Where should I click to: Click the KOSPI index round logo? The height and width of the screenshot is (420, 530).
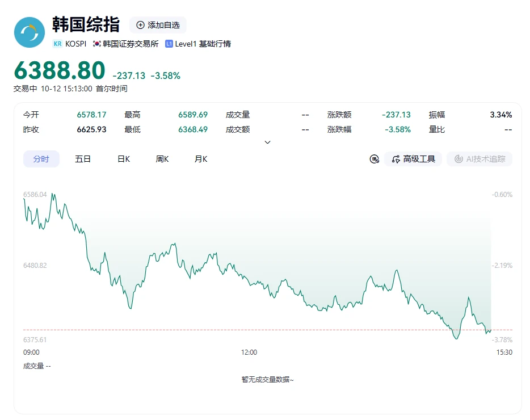(30, 32)
